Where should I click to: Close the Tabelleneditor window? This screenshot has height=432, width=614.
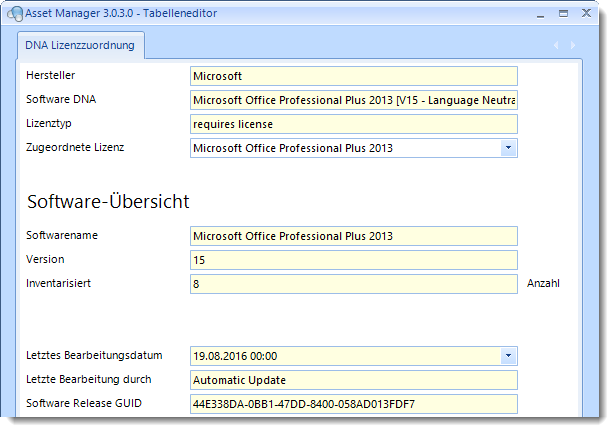tap(586, 13)
